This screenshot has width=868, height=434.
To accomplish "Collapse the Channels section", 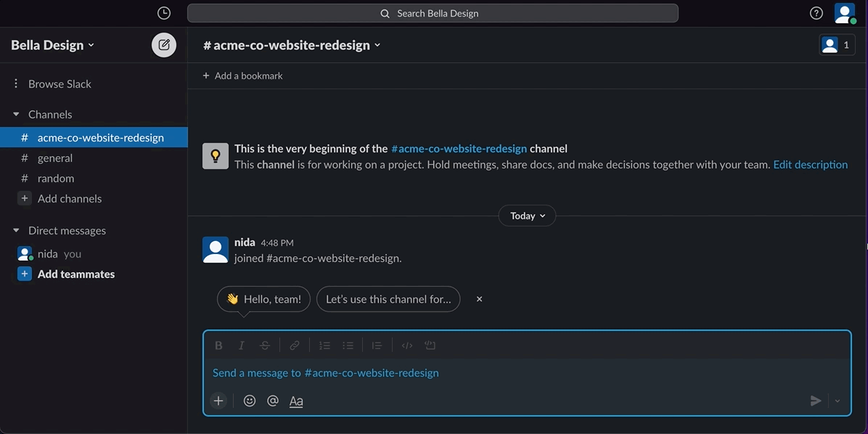I will pos(16,115).
